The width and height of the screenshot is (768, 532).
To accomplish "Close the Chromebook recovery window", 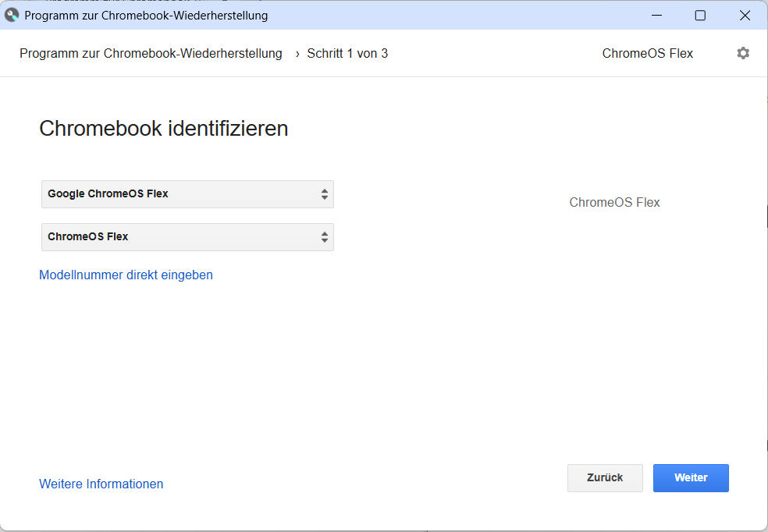I will coord(745,15).
